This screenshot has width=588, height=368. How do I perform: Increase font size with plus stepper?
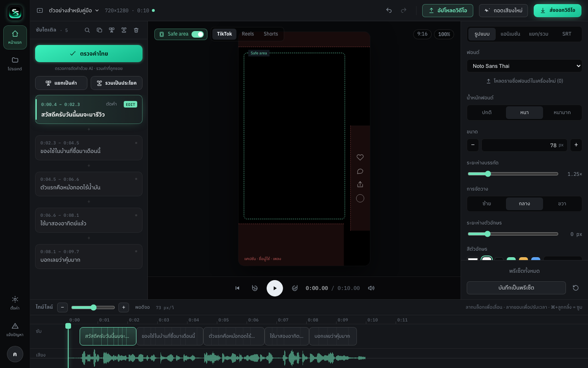coord(576,145)
